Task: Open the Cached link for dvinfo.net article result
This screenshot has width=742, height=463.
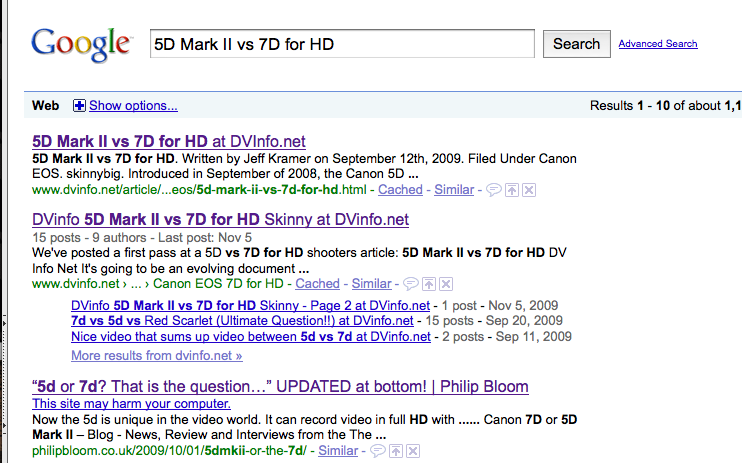Action: coord(400,190)
